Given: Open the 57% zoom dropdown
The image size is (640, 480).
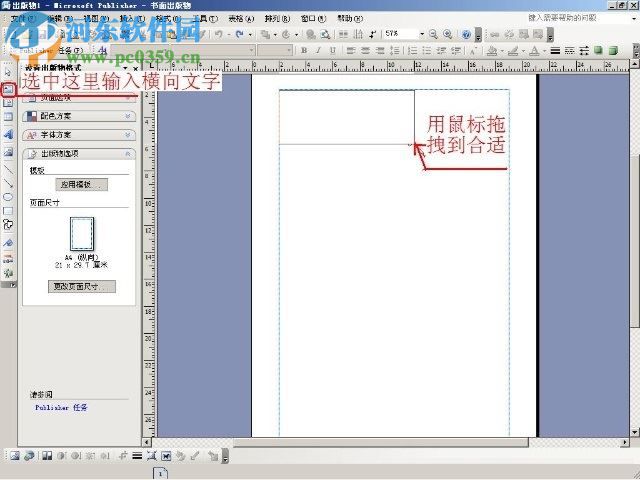Looking at the screenshot, I should pos(422,34).
